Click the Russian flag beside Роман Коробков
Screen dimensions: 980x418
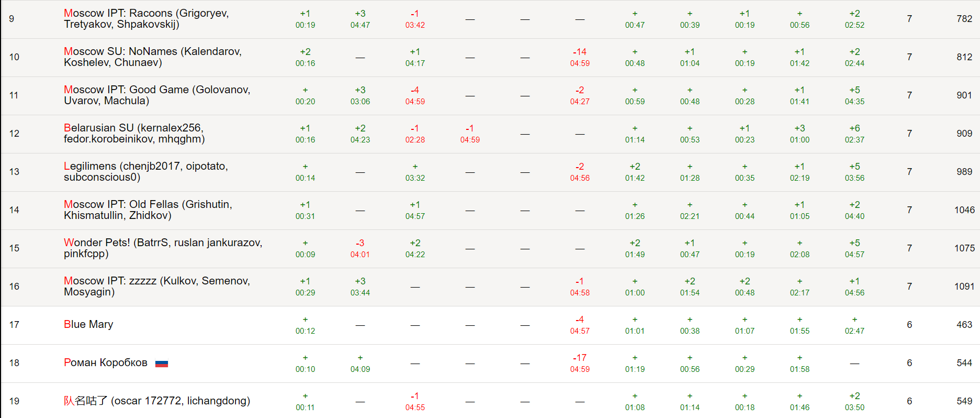pos(162,364)
